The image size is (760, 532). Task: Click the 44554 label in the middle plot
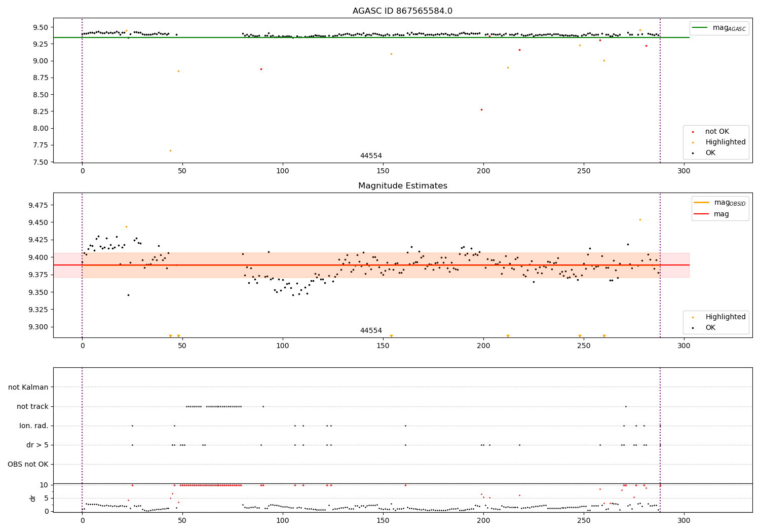(371, 331)
